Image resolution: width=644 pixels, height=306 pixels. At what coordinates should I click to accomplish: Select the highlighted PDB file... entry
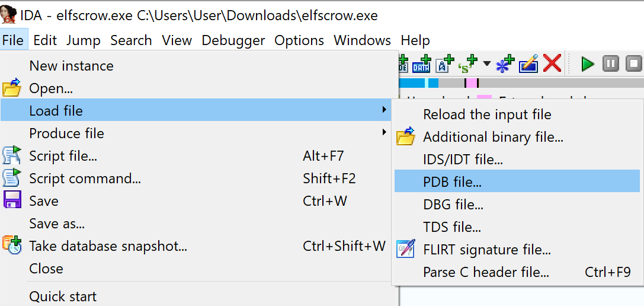click(x=517, y=182)
